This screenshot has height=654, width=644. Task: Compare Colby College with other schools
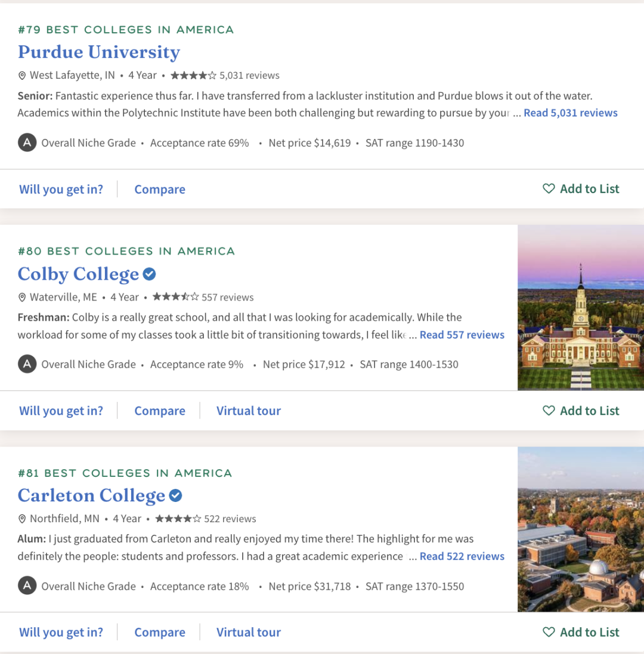point(160,411)
